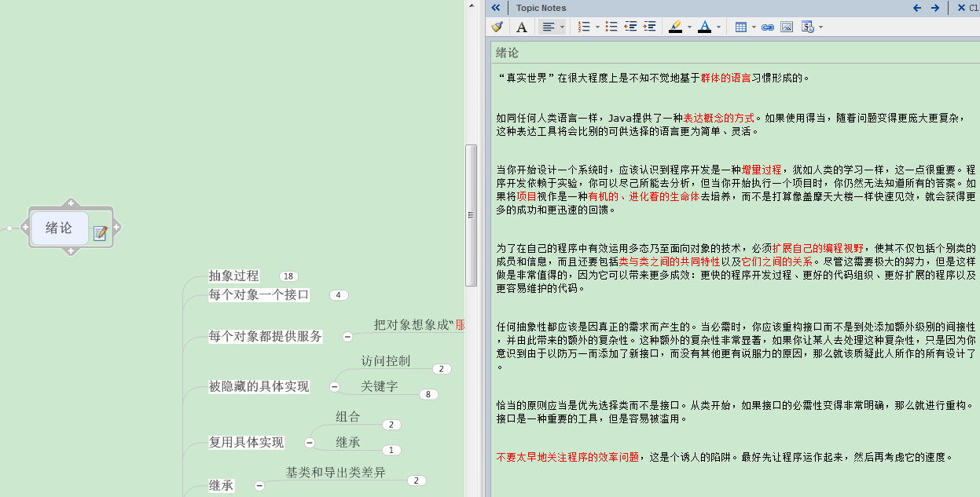The height and width of the screenshot is (497, 980).
Task: Select the 绪论 central topic
Action: tap(59, 228)
